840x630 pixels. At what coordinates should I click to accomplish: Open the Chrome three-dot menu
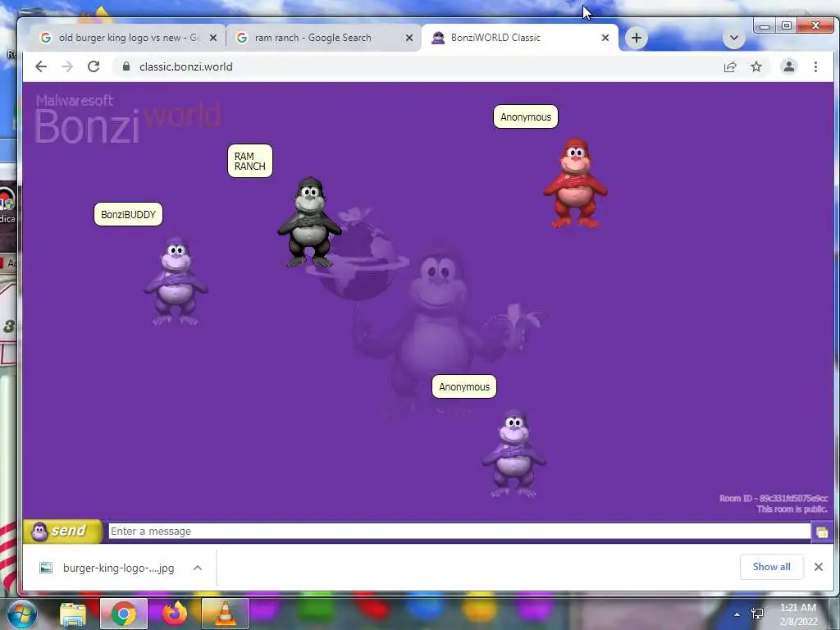815,67
